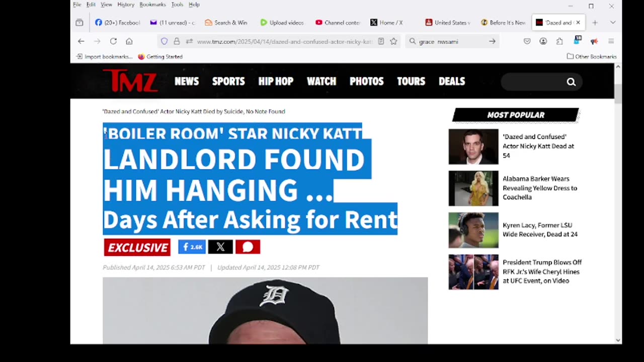Screen dimensions: 644x362
Task: Open article comments speech bubble button
Action: click(248, 247)
